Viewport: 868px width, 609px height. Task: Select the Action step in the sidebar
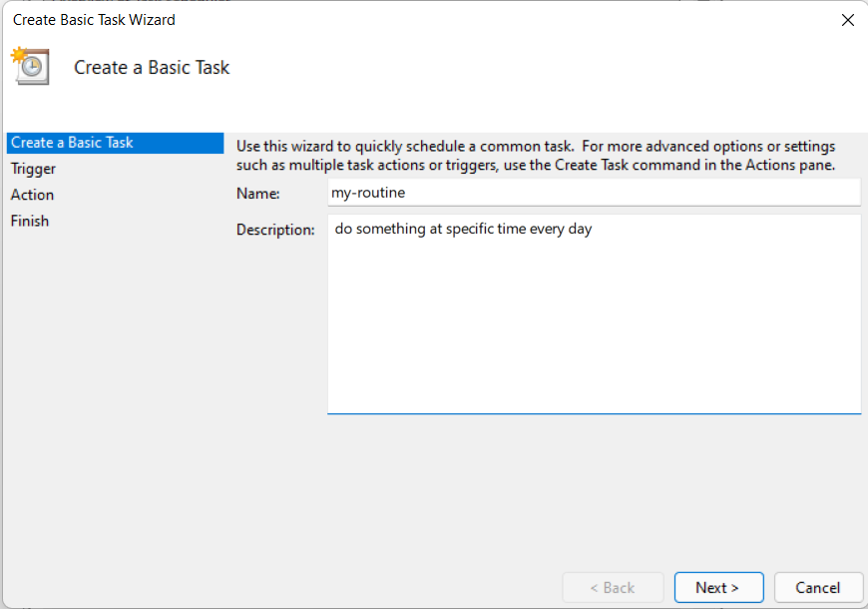pos(31,194)
